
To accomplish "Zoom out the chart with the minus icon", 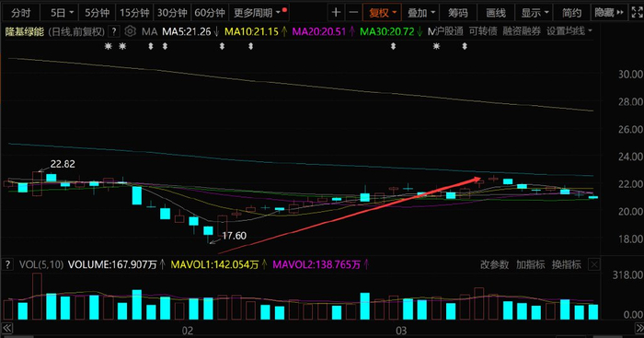I will click(353, 13).
